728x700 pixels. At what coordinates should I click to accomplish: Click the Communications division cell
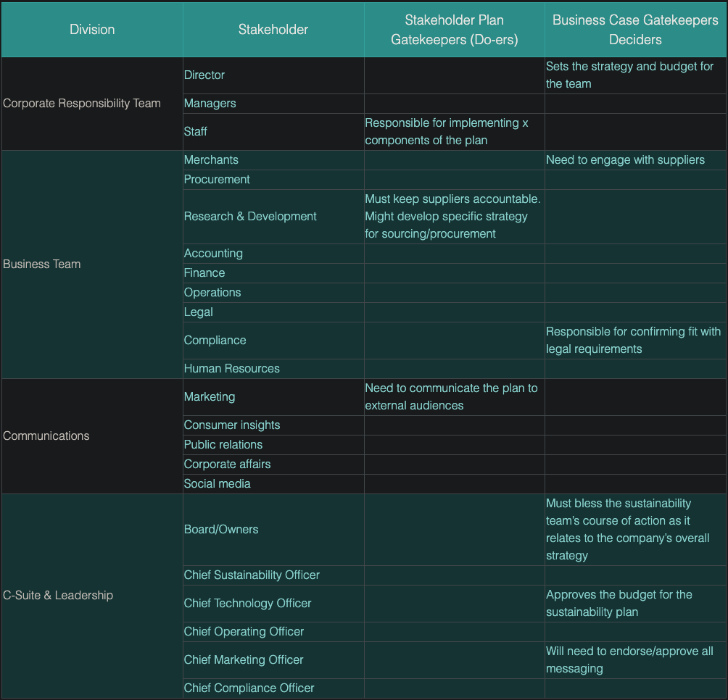pyautogui.click(x=46, y=436)
